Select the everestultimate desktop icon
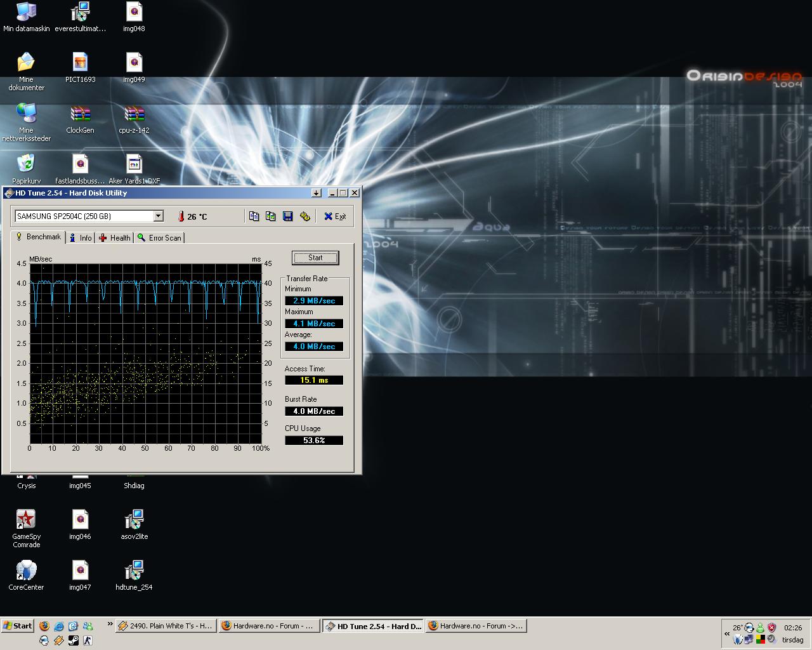 click(80, 18)
